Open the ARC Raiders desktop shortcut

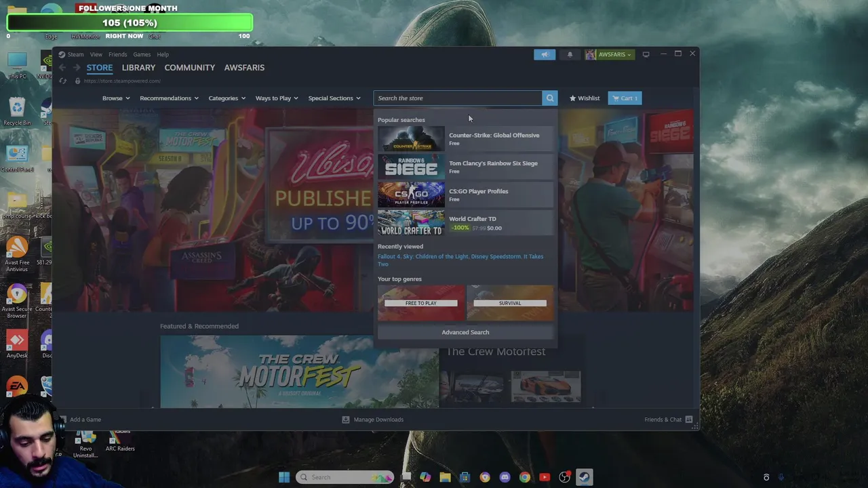[x=120, y=441]
